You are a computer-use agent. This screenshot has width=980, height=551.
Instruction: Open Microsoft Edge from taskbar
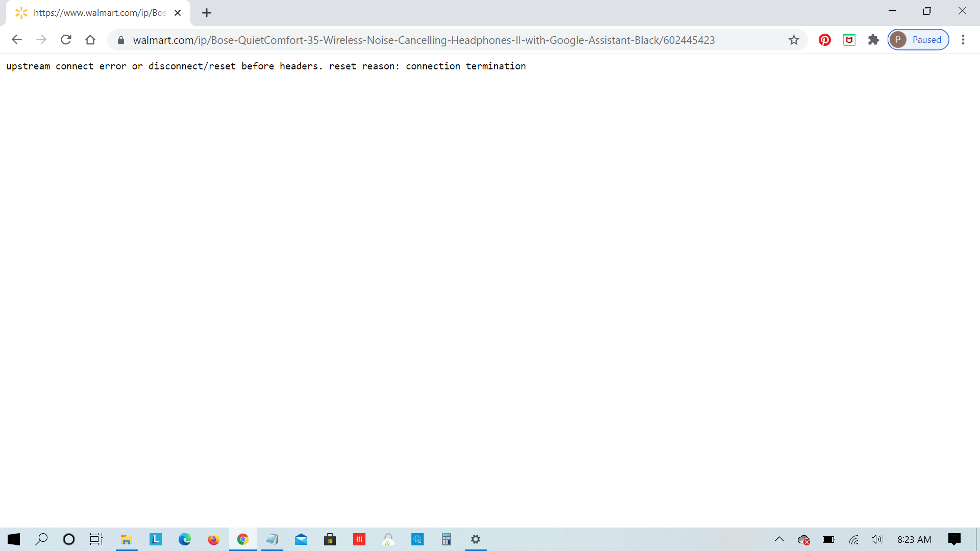[x=184, y=539]
